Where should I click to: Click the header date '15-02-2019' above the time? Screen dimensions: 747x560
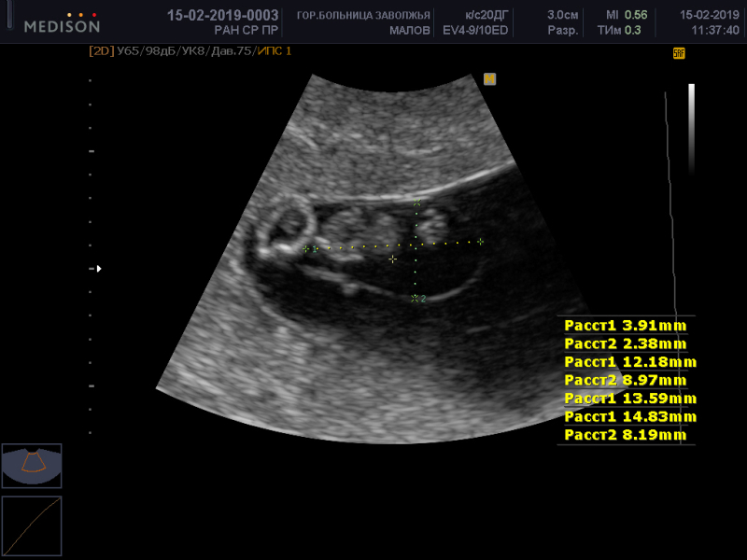pyautogui.click(x=710, y=15)
